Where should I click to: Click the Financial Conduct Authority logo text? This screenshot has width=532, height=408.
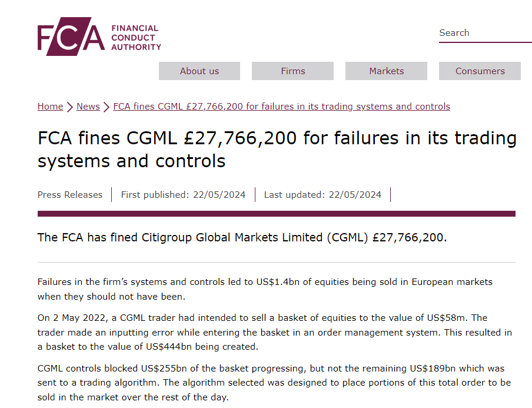(x=136, y=38)
